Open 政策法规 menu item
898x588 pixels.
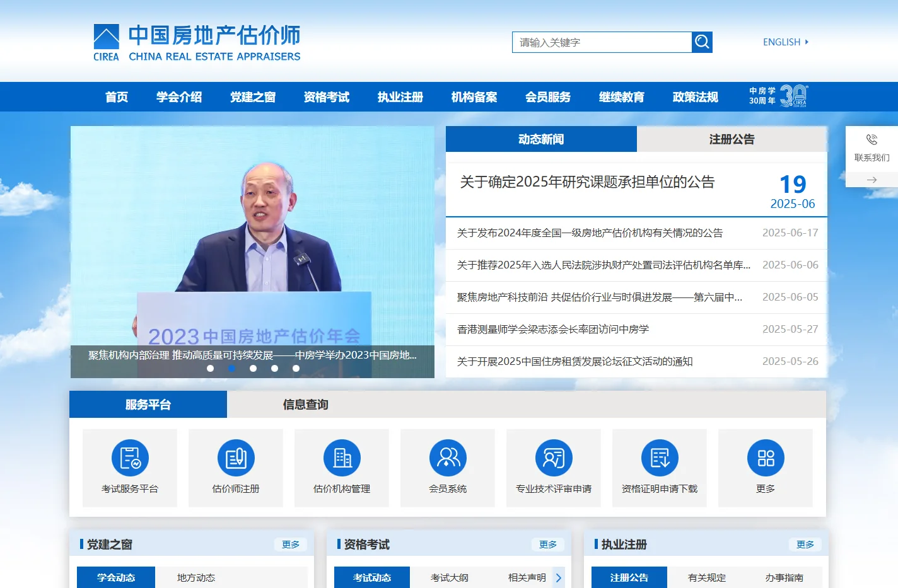tap(696, 97)
